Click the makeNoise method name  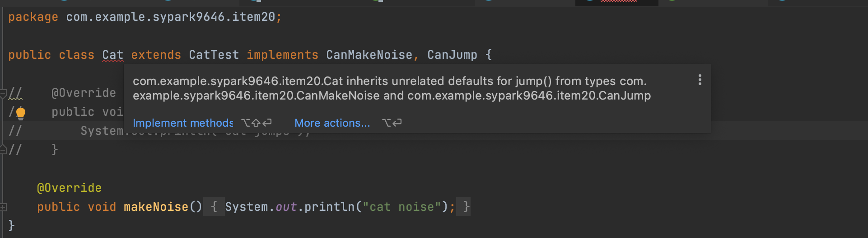tap(156, 207)
